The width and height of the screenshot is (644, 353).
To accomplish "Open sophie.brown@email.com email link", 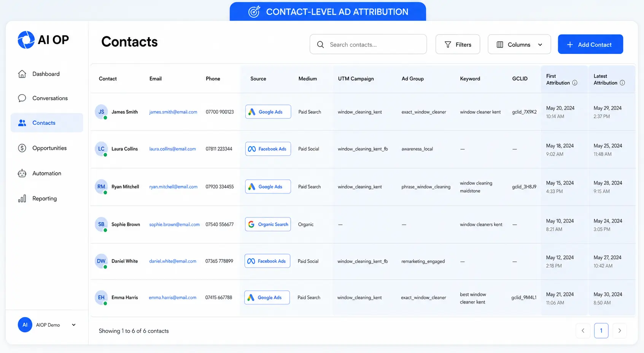I will (x=174, y=225).
